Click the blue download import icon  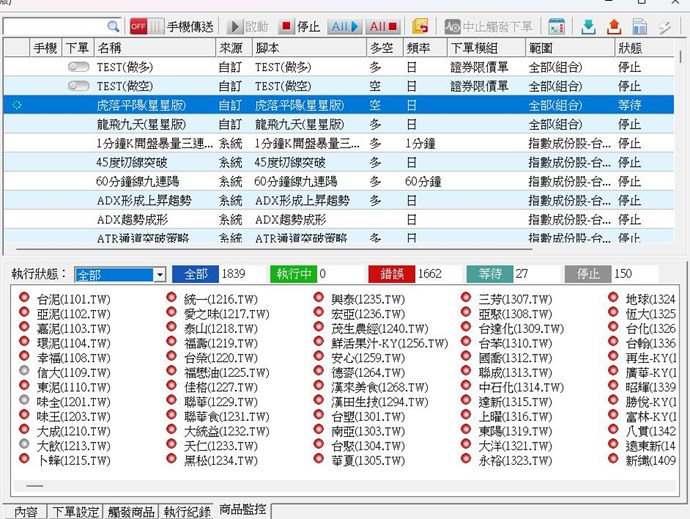[589, 26]
